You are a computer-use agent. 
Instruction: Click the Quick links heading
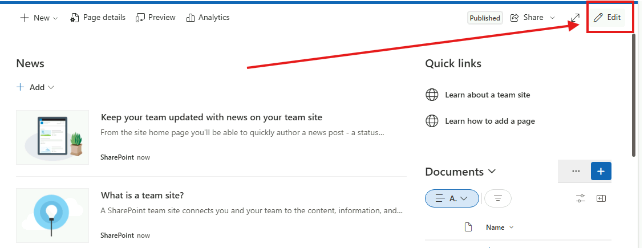[453, 64]
